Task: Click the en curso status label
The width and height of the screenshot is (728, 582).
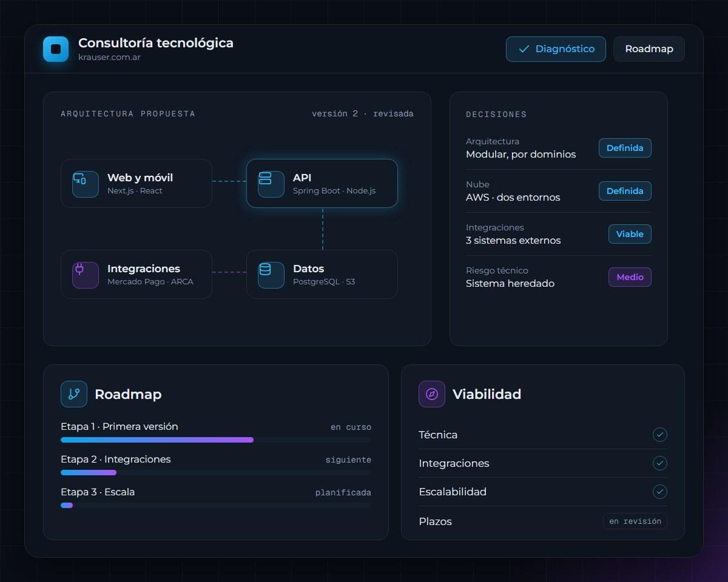Action: click(x=351, y=427)
